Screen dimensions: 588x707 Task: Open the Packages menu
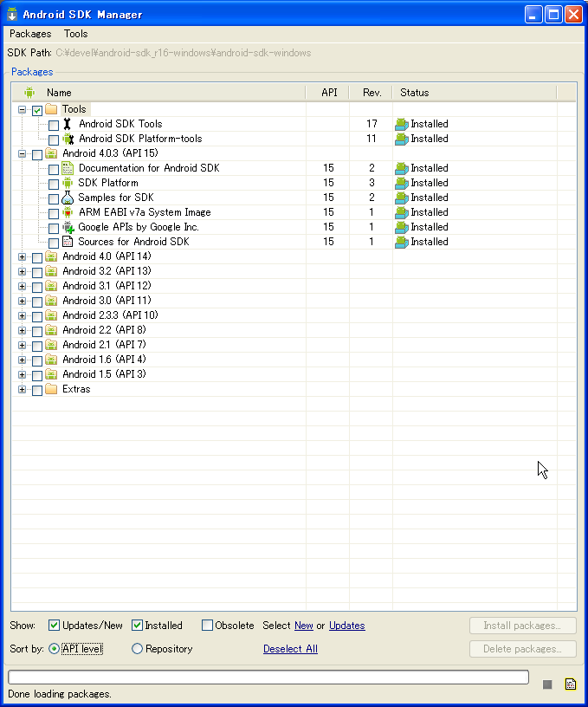(x=30, y=34)
